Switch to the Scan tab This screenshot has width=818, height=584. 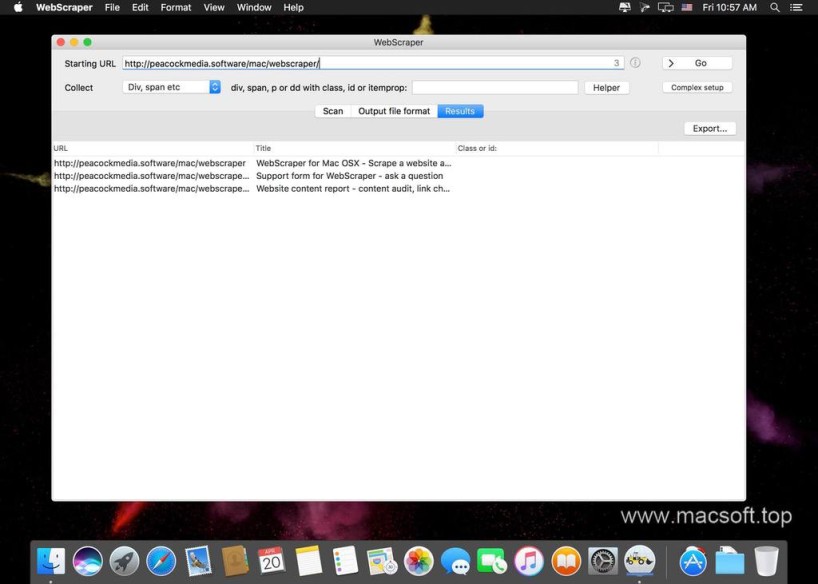pos(333,111)
